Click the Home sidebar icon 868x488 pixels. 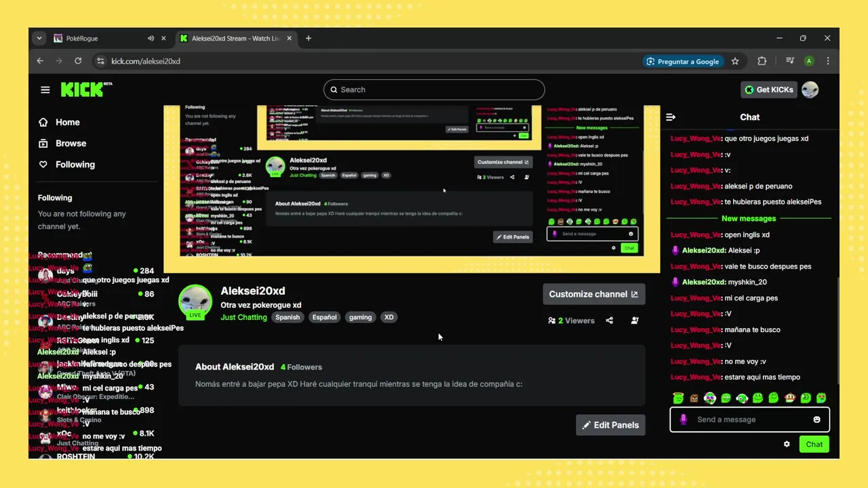coord(43,123)
